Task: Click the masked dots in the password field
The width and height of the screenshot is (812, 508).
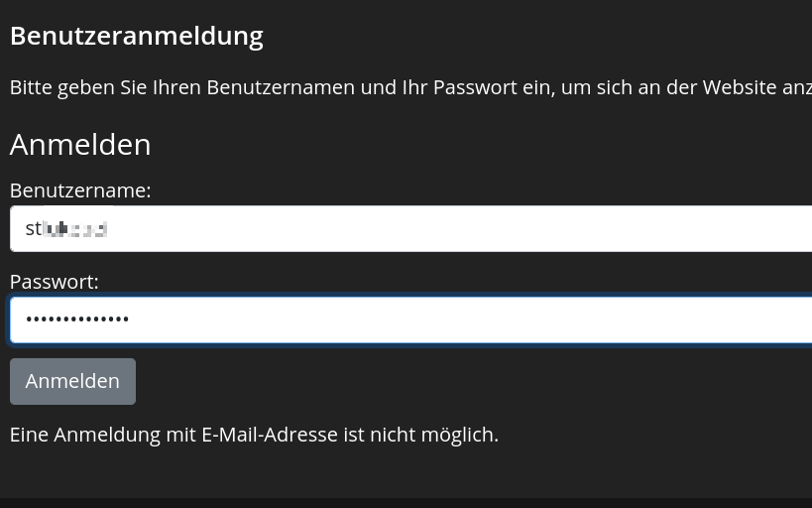Action: click(x=77, y=320)
